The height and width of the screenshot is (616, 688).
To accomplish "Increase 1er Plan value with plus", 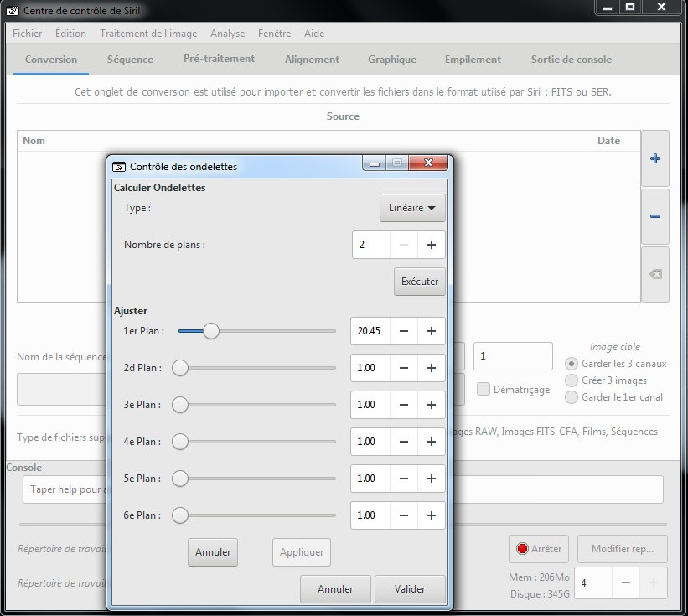I will 432,331.
